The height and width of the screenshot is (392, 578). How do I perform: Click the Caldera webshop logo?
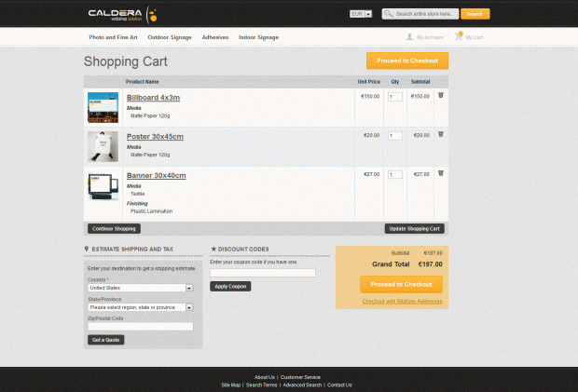[123, 15]
